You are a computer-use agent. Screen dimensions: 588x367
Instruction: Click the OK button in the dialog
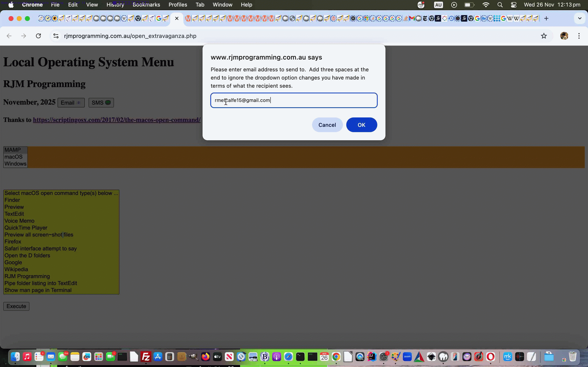coord(361,125)
